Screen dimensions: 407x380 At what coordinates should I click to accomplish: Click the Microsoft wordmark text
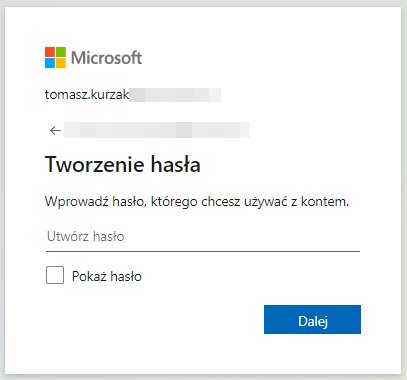coord(106,58)
